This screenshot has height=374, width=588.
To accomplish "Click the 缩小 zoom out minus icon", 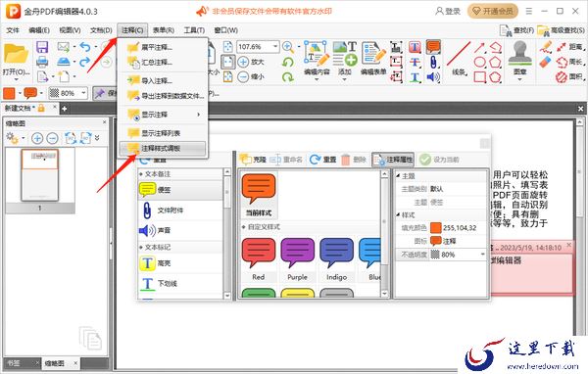I will tap(243, 76).
